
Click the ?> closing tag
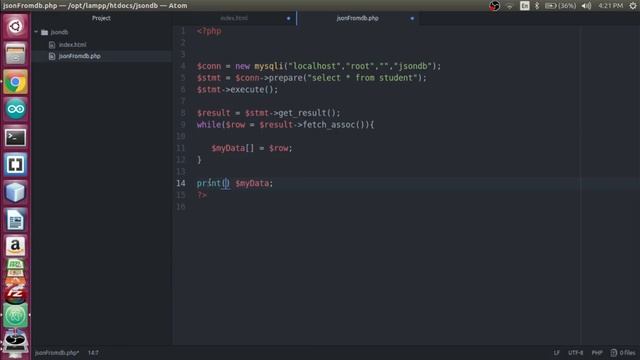tap(202, 195)
